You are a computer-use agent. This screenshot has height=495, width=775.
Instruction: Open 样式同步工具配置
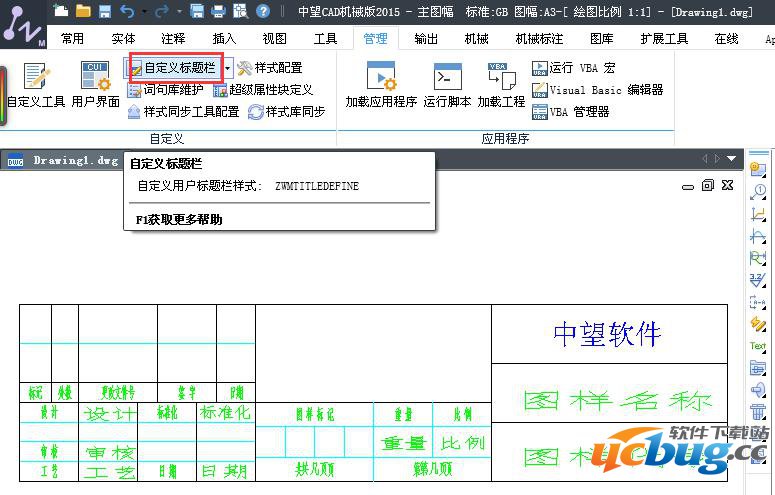pos(183,112)
